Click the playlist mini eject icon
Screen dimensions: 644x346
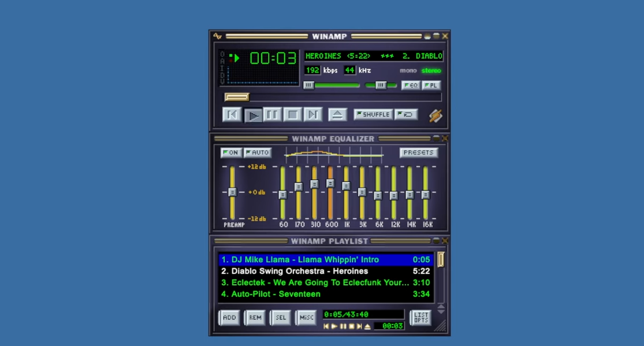click(x=367, y=326)
